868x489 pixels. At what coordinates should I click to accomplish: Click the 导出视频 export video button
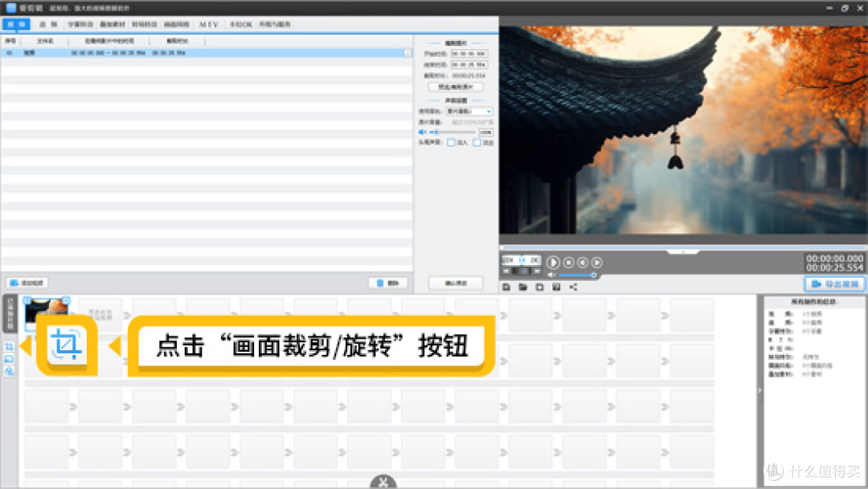tap(835, 283)
